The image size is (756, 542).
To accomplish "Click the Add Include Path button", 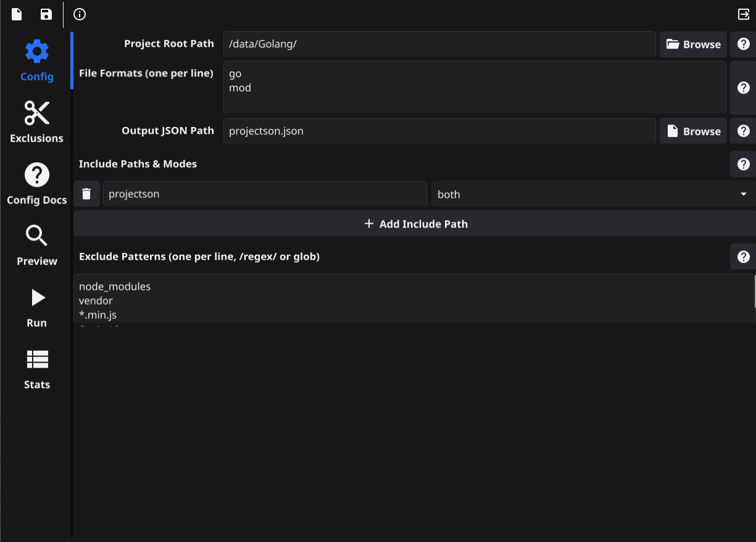I will pyautogui.click(x=415, y=224).
